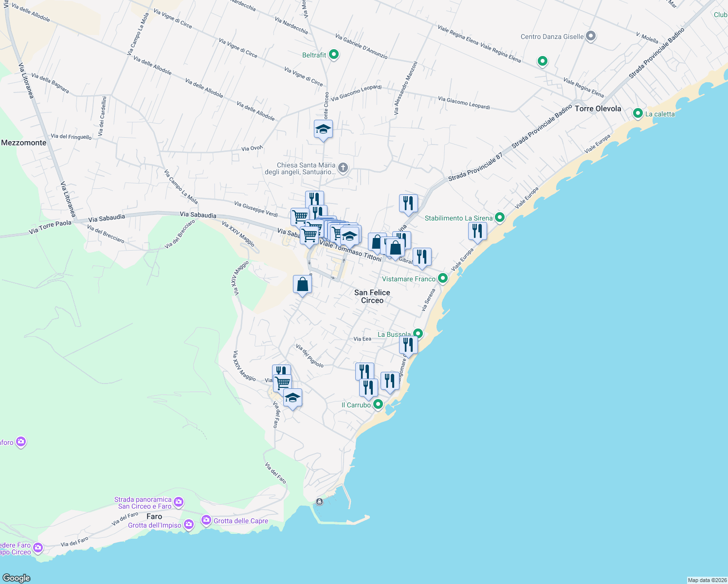This screenshot has width=728, height=584.
Task: Open the Map data ©2026 attribution
Action: [701, 580]
